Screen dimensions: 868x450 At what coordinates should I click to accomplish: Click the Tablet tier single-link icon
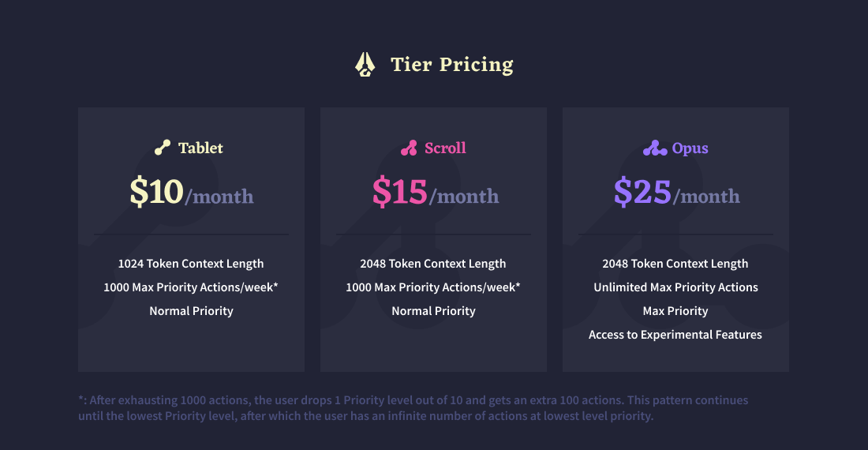163,148
